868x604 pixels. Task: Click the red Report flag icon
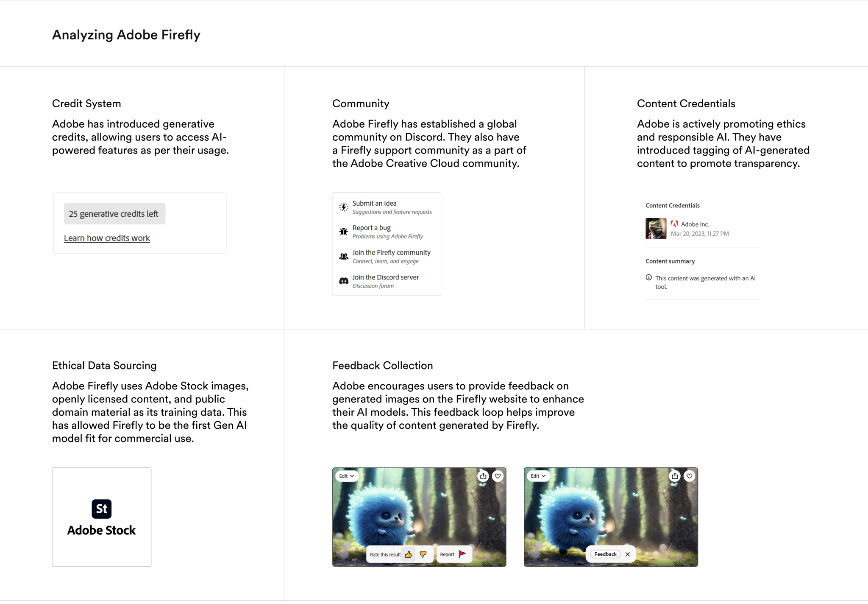[462, 554]
